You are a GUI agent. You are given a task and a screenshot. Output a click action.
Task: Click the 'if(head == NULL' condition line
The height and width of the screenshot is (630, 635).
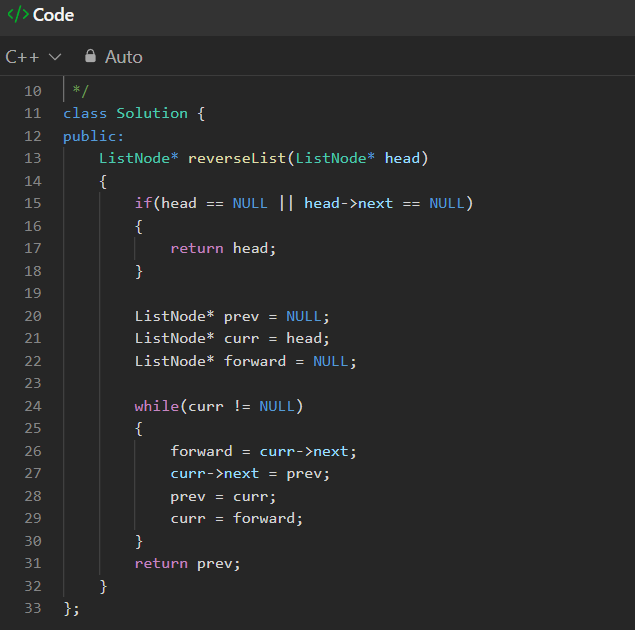(x=304, y=203)
